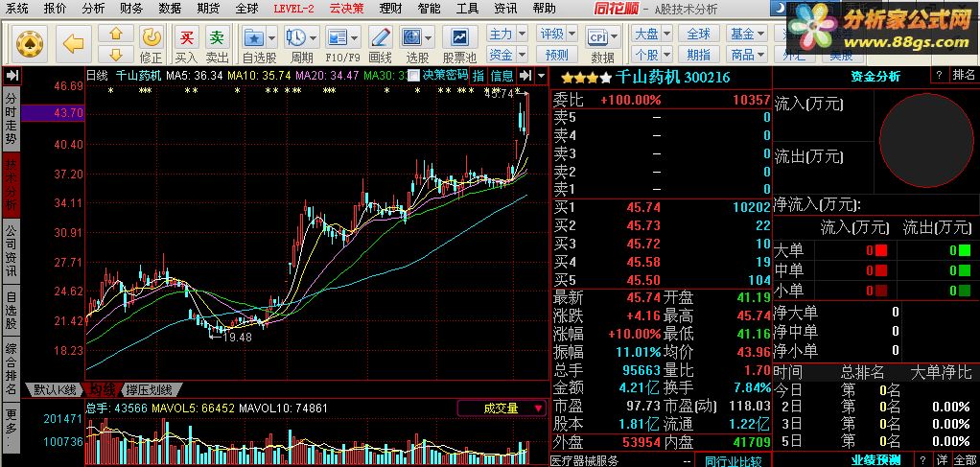Screen dimensions: 980x467
Task: Click the 同行业比较 button
Action: pos(734,461)
